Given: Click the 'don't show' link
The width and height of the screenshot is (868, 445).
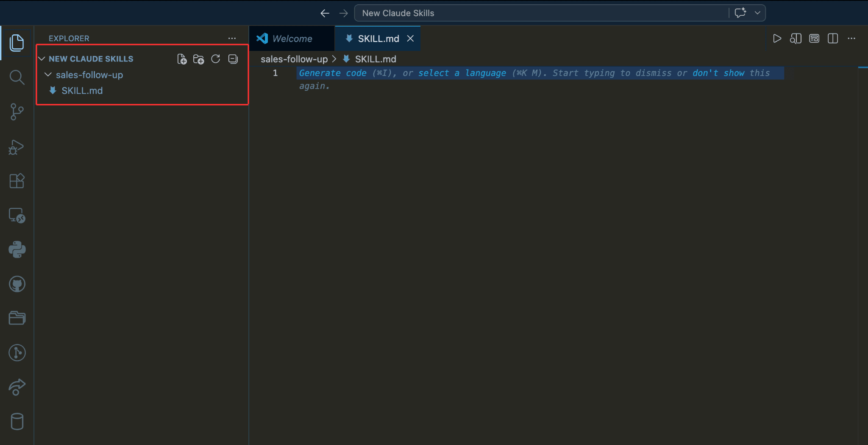Looking at the screenshot, I should point(718,73).
